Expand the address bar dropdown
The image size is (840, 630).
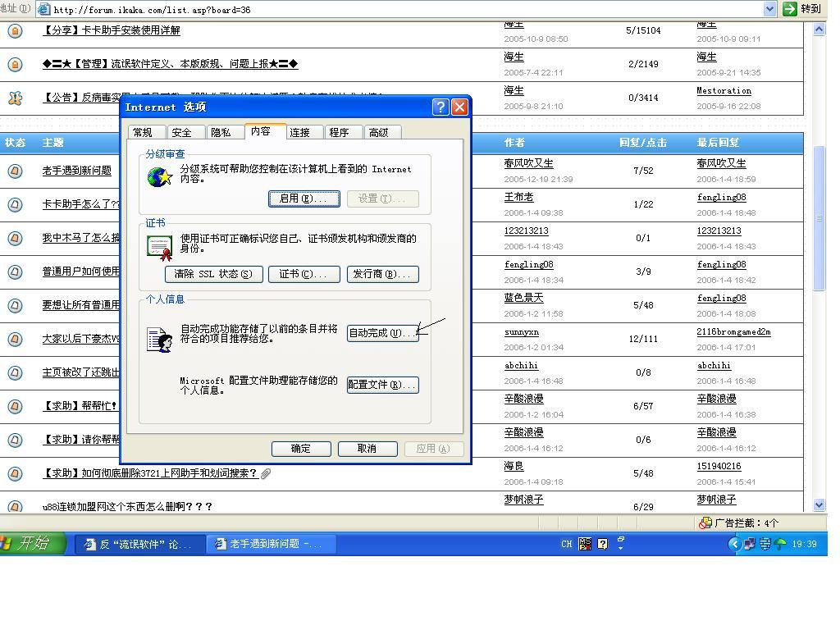pyautogui.click(x=769, y=9)
